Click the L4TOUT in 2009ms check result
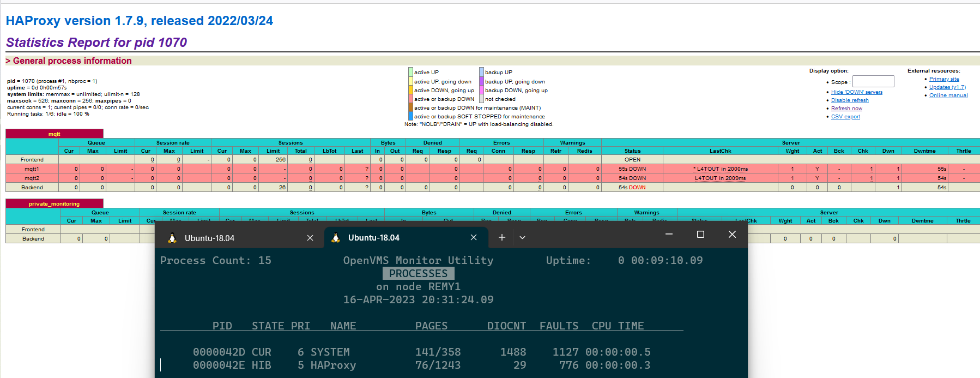 point(720,178)
